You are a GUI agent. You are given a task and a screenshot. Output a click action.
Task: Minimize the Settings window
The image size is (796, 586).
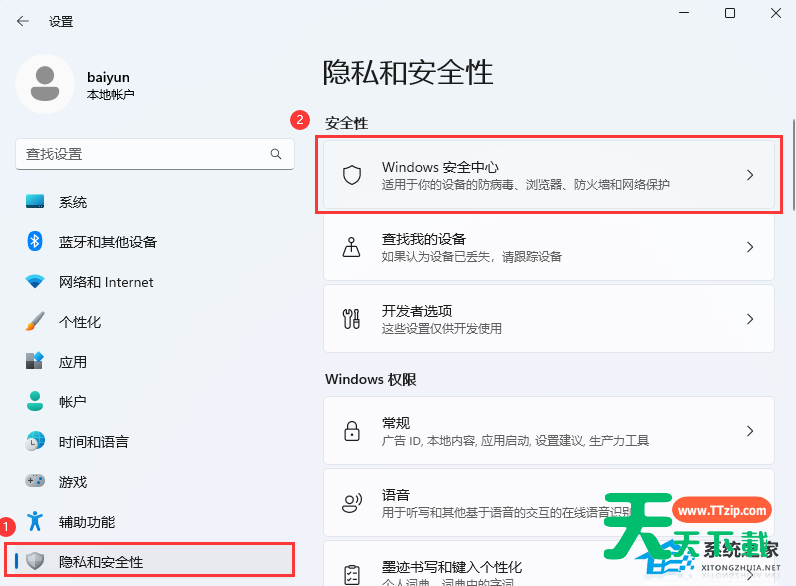[684, 13]
